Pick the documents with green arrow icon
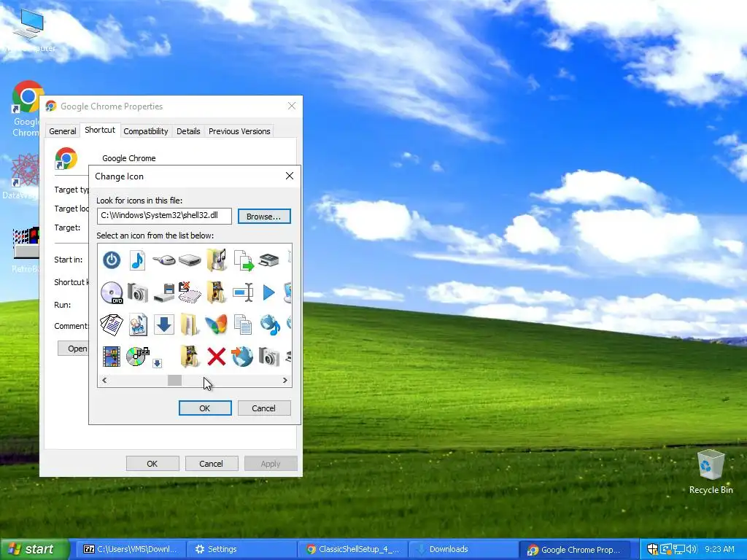Screen dimensions: 747x560 (244, 260)
